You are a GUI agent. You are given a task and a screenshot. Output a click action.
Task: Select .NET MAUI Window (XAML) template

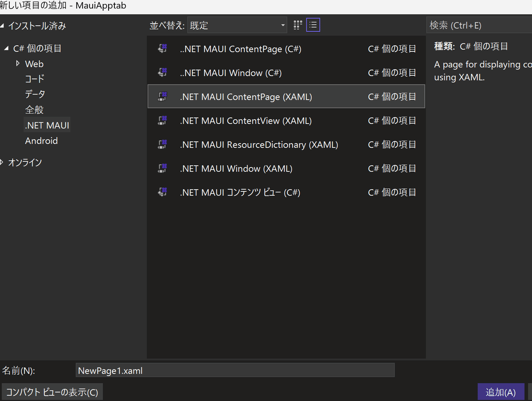coord(286,168)
